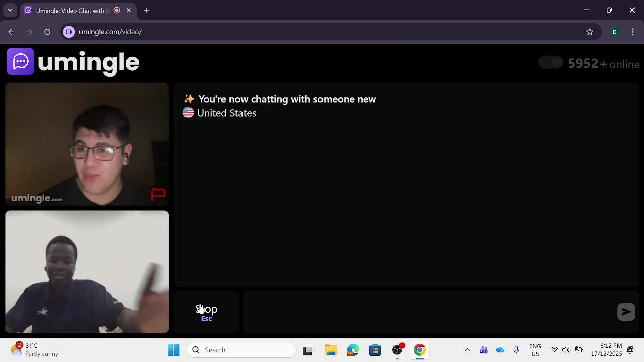Image resolution: width=644 pixels, height=362 pixels.
Task: Click the umingle.com watermark link in video
Action: pyautogui.click(x=37, y=198)
